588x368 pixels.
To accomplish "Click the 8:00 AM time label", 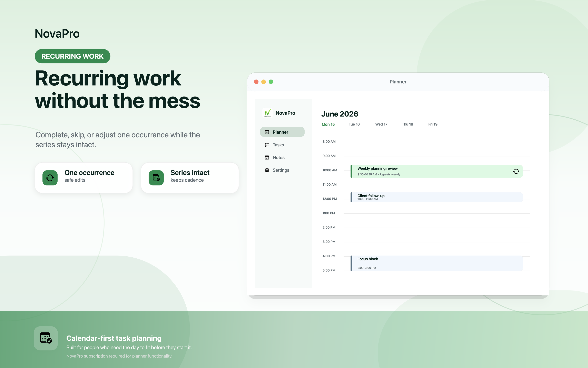I will click(x=329, y=142).
